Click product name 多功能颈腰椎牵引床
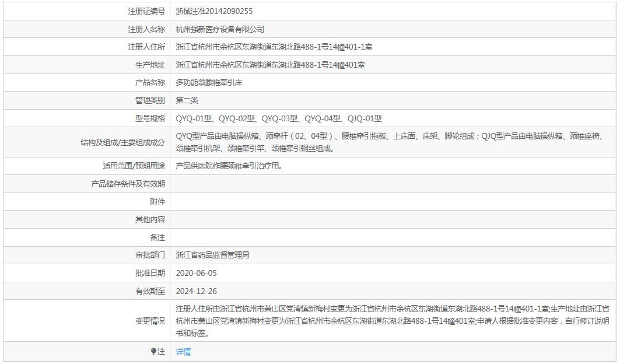 tap(209, 83)
